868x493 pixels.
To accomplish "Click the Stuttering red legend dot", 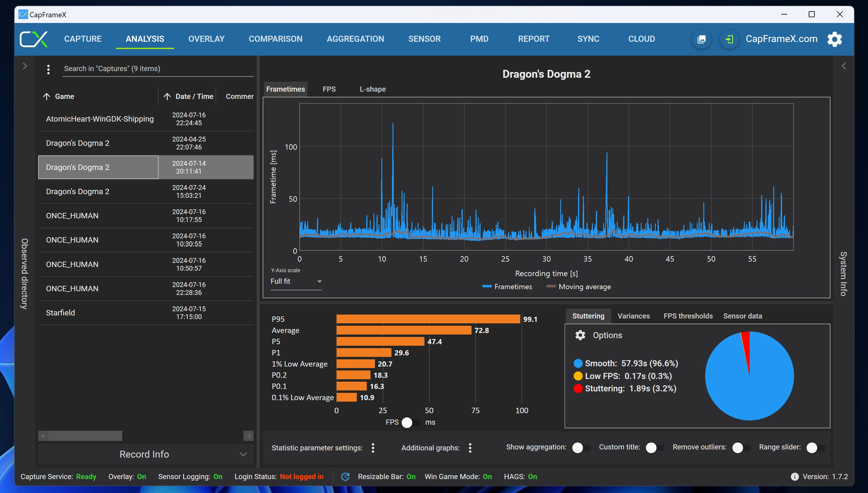I will [x=578, y=388].
